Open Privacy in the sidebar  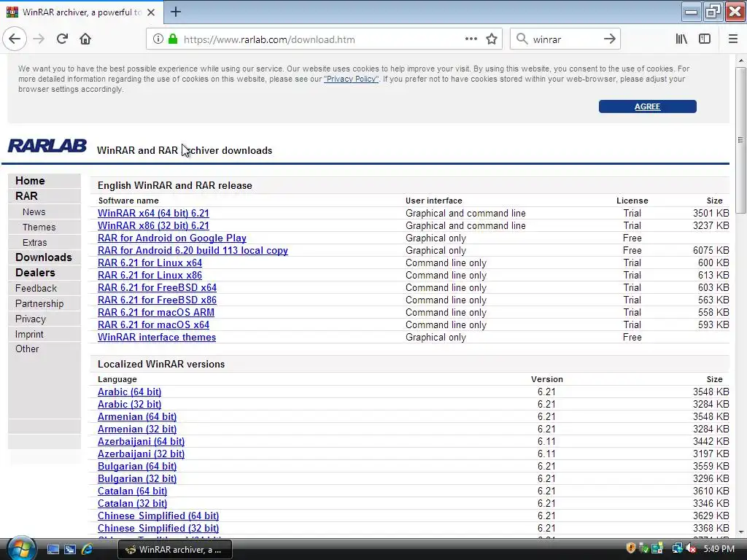[31, 319]
